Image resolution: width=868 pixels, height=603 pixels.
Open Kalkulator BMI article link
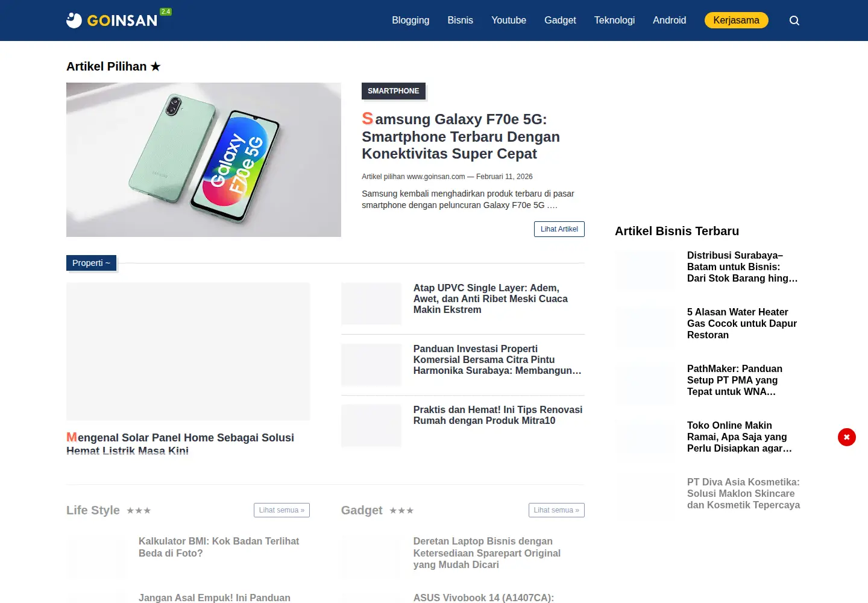tap(219, 547)
